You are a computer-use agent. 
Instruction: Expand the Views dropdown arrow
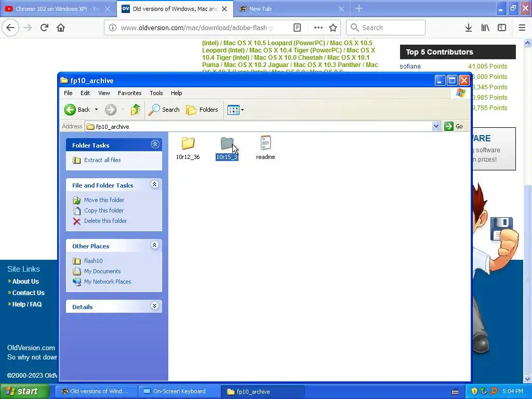coord(242,110)
